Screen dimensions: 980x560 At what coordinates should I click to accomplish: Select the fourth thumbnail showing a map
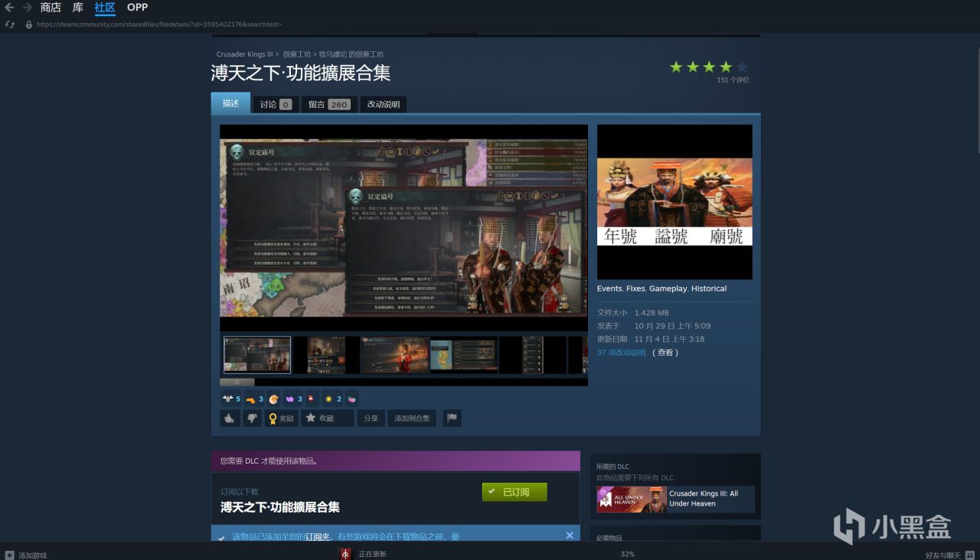[464, 355]
